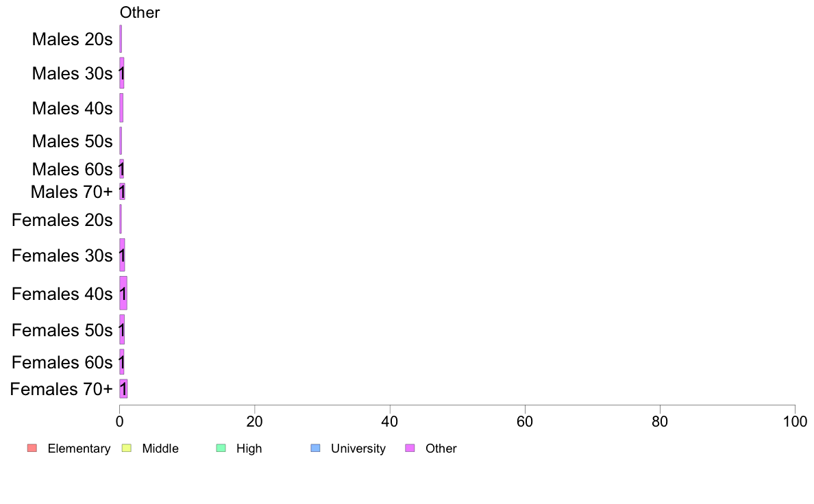This screenshot has height=504, width=814.
Task: Click the Males 40s bar
Action: [x=121, y=108]
